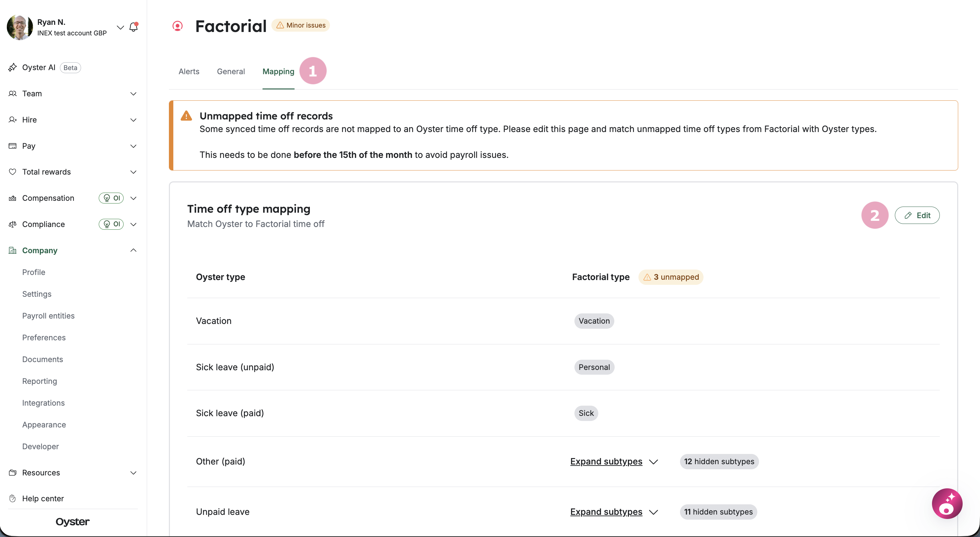
Task: Open Company Settings page
Action: coord(37,294)
